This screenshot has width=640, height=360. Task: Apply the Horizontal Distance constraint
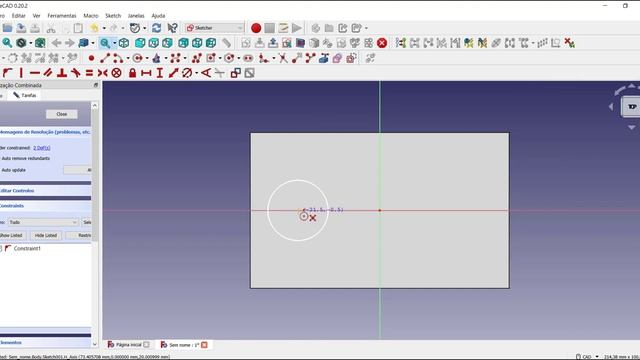(x=146, y=73)
